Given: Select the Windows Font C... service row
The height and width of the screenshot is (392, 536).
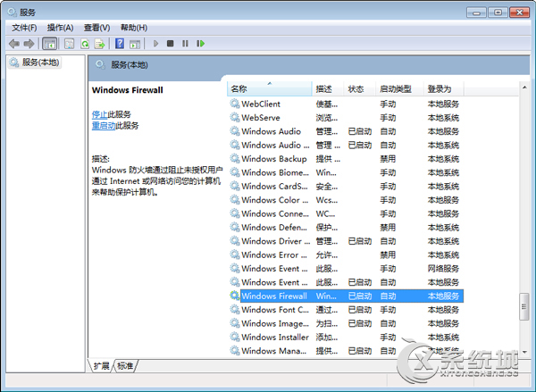Looking at the screenshot, I should 346,310.
